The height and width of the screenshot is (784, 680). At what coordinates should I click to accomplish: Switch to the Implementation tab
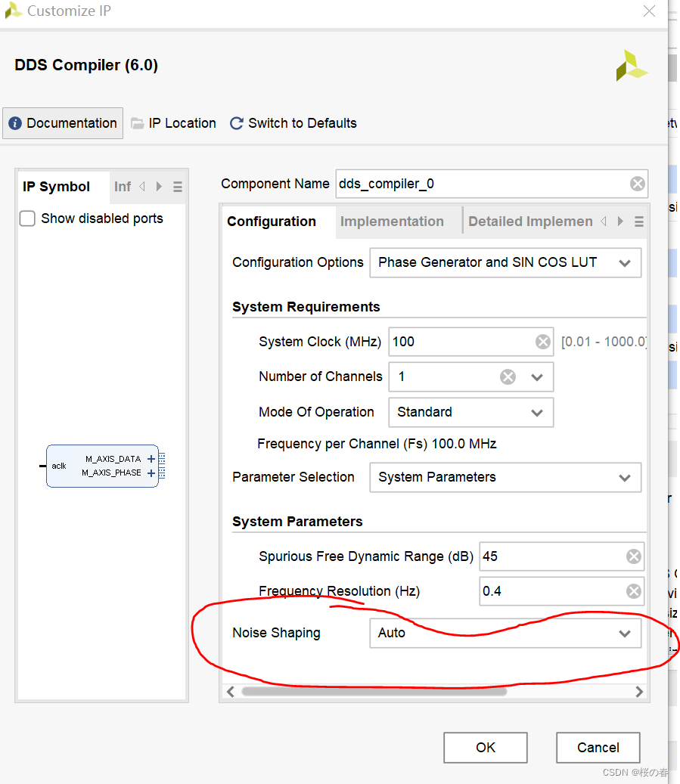[392, 222]
